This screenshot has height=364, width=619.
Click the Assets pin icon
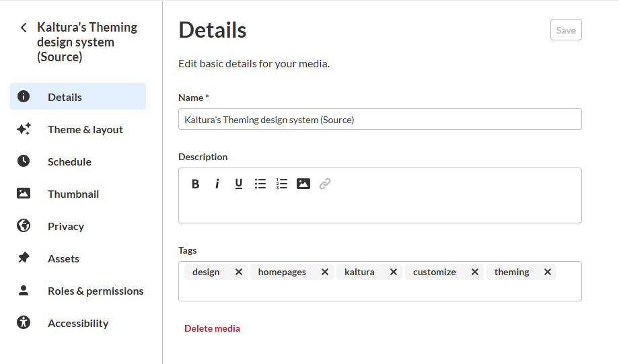(24, 258)
